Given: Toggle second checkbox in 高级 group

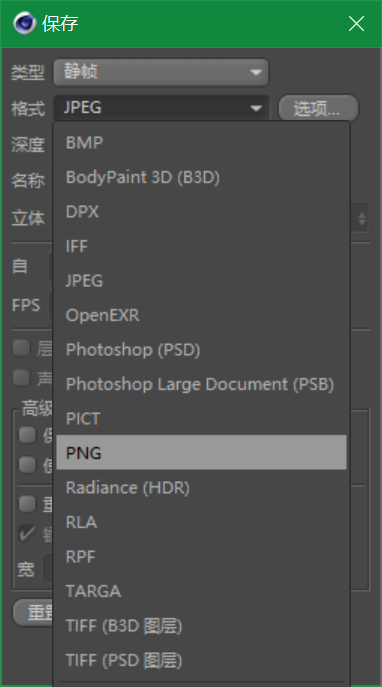Looking at the screenshot, I should pos(27,465).
